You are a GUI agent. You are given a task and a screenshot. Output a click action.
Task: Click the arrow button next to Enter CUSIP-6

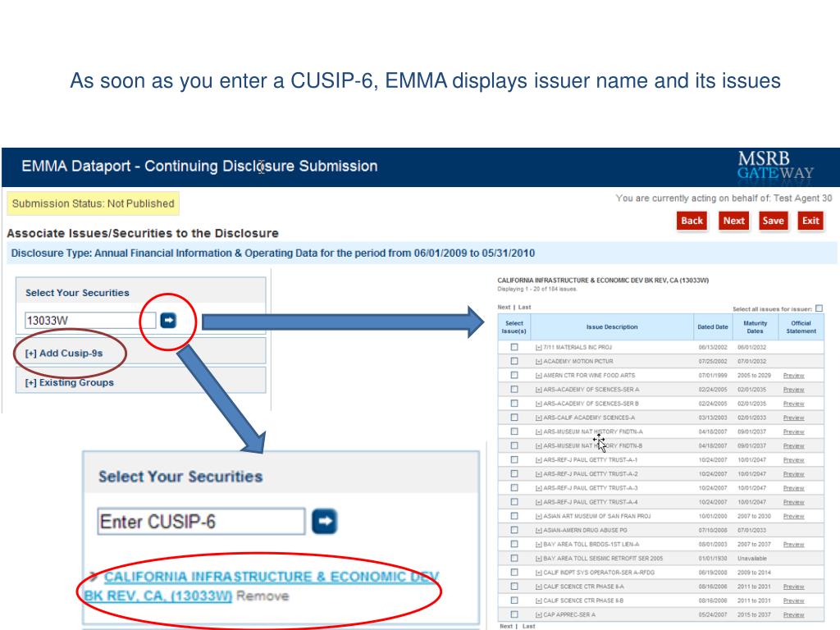325,521
